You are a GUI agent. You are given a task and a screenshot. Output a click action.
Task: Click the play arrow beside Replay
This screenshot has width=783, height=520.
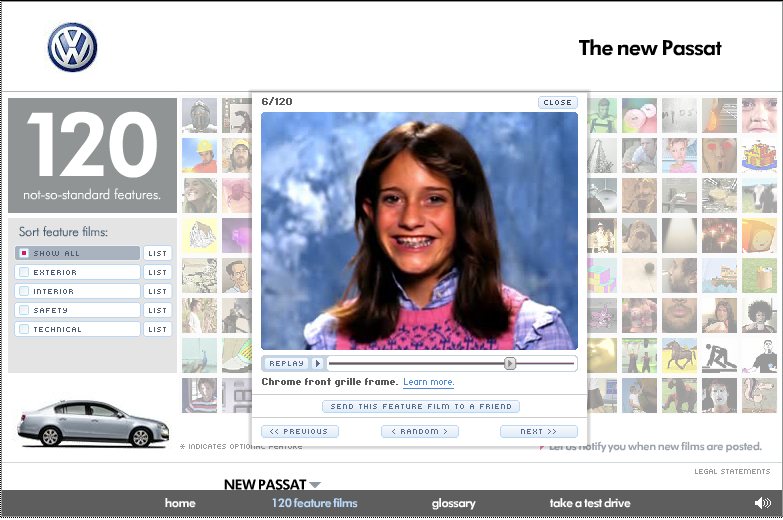click(318, 363)
